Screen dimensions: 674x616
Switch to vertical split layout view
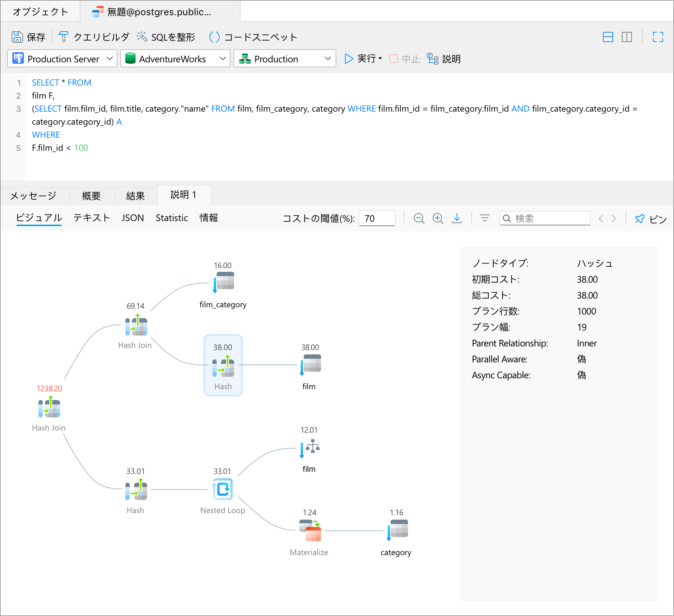click(x=627, y=37)
